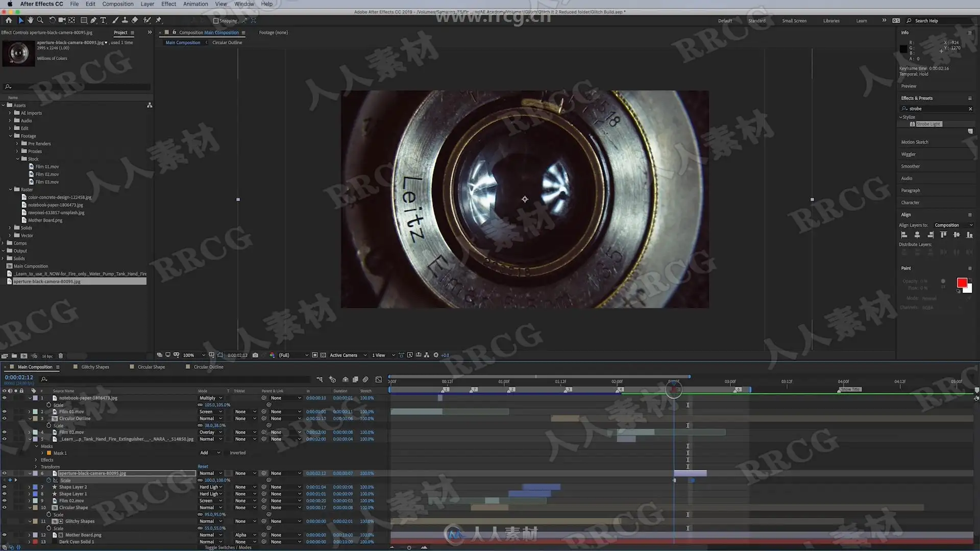Switch to the Glitchy Shapes timeline tab
980x551 pixels.
(x=95, y=367)
